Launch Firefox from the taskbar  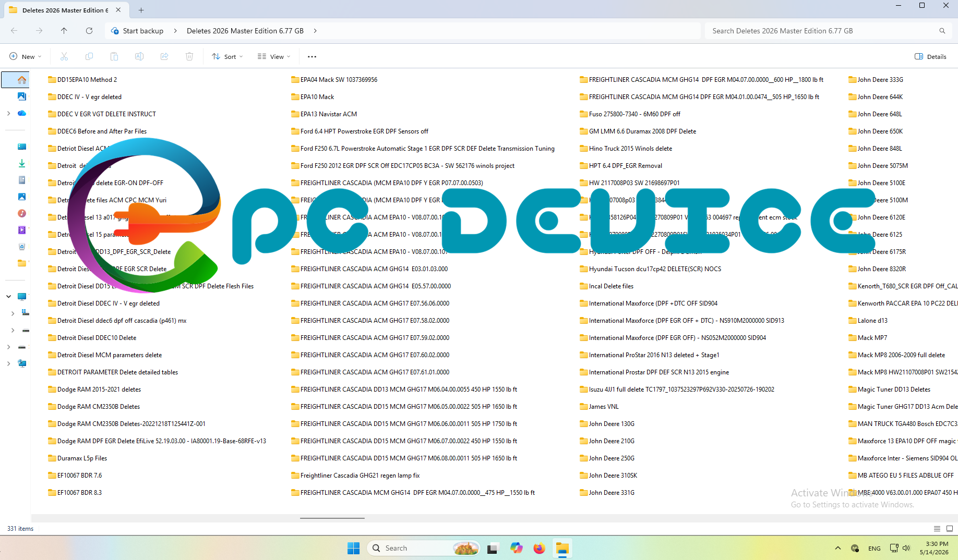(x=539, y=548)
